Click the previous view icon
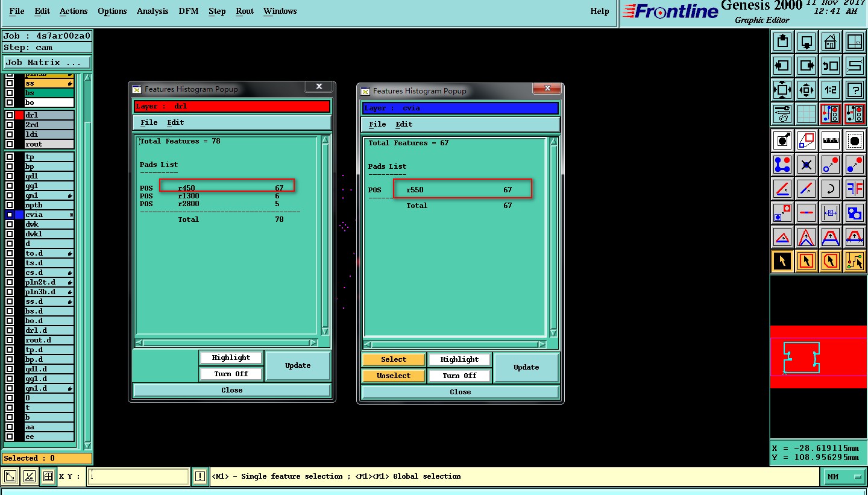This screenshot has width=868, height=495. 830,66
